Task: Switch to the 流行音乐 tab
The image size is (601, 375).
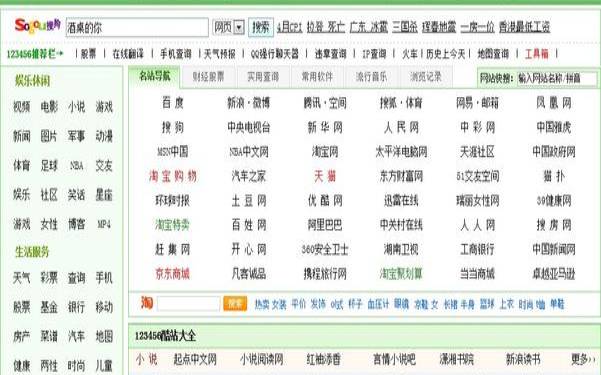Action: [371, 77]
